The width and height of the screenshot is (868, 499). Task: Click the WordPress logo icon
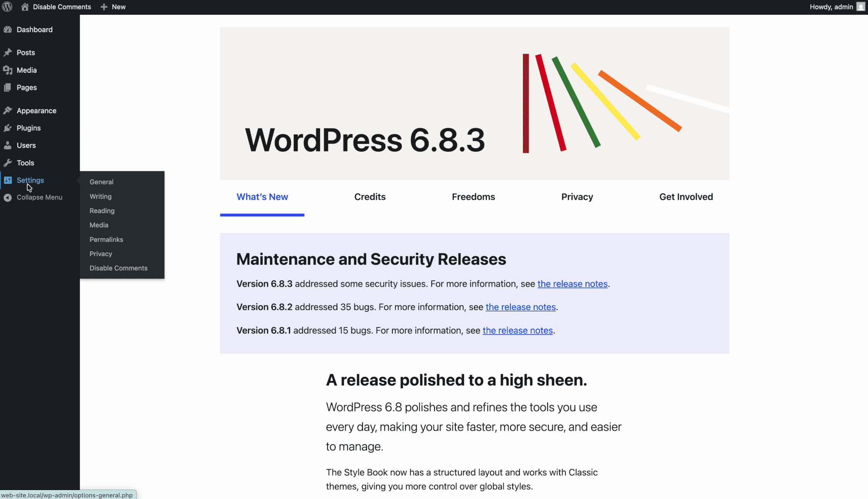click(7, 7)
